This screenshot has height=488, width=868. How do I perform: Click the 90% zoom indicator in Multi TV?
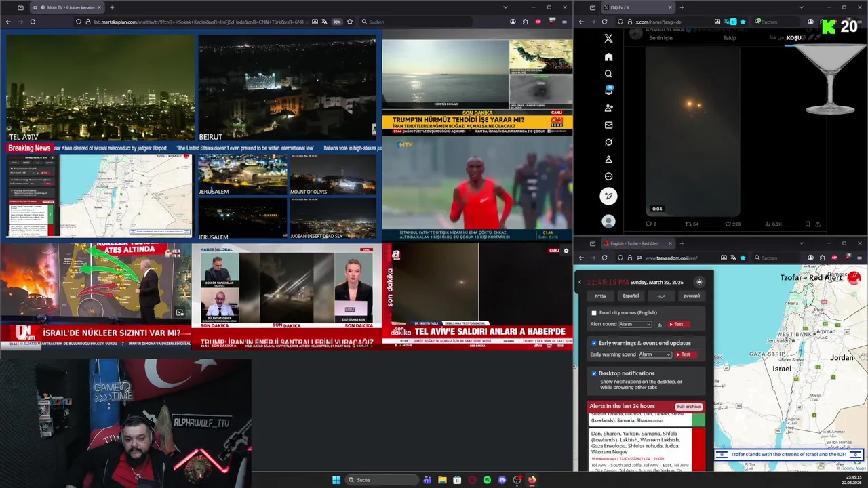click(x=337, y=22)
